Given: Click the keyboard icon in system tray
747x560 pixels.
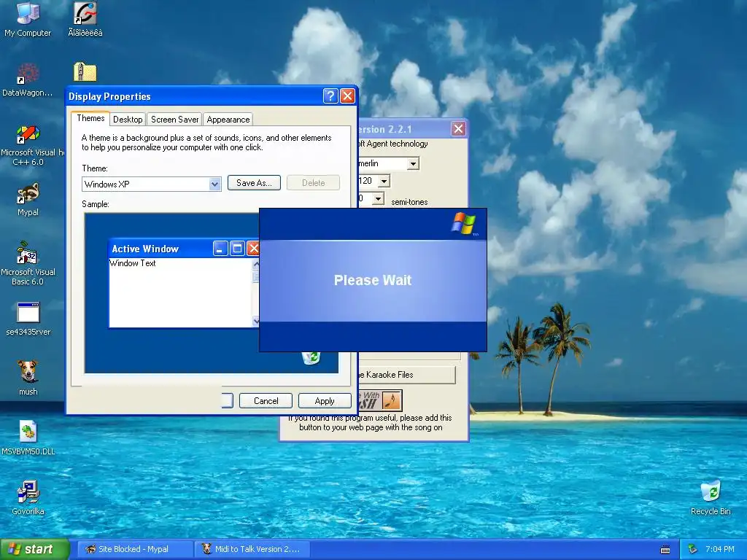Looking at the screenshot, I should coord(665,550).
